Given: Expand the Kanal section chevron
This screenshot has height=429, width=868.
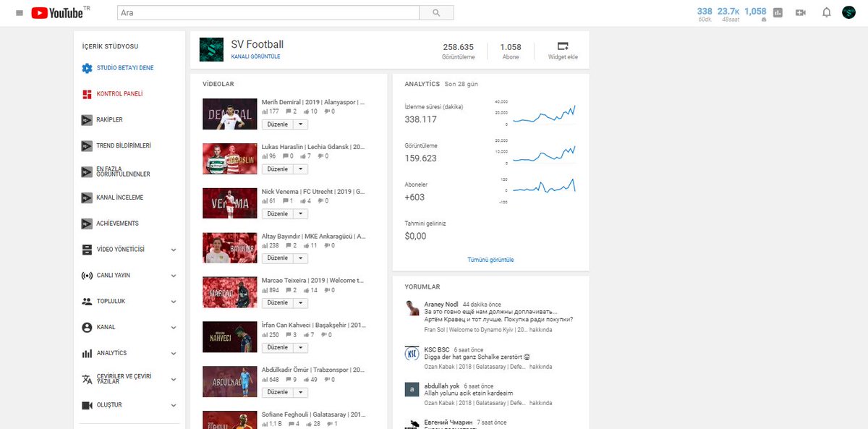Looking at the screenshot, I should pyautogui.click(x=174, y=327).
